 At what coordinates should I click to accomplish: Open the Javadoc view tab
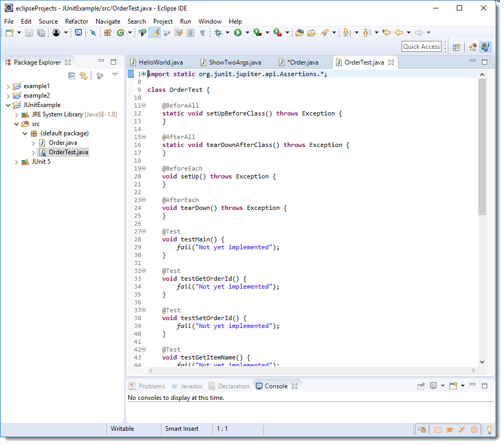187,387
